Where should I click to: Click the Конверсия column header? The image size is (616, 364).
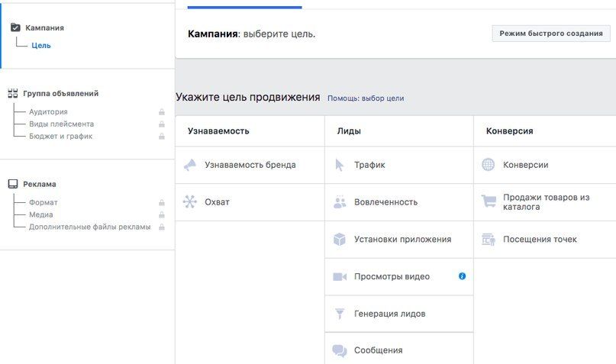click(510, 131)
